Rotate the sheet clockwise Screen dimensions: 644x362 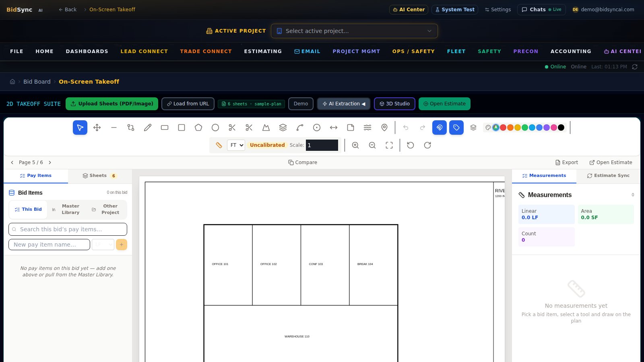click(427, 145)
